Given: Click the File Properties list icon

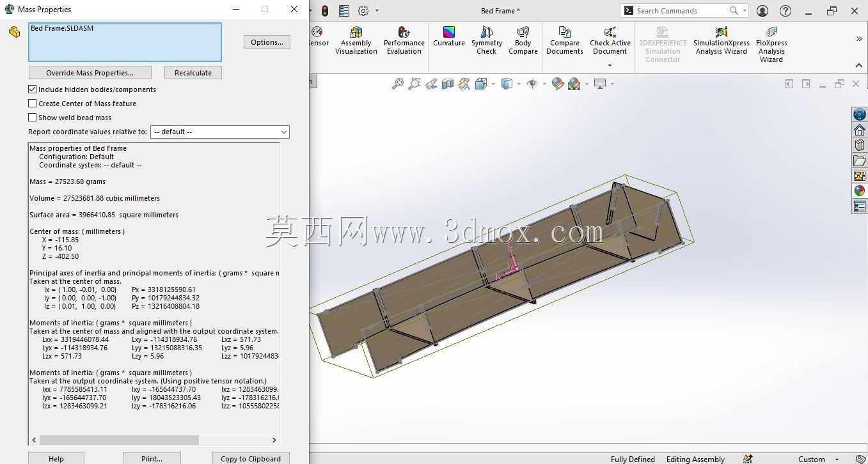Looking at the screenshot, I should [x=344, y=11].
